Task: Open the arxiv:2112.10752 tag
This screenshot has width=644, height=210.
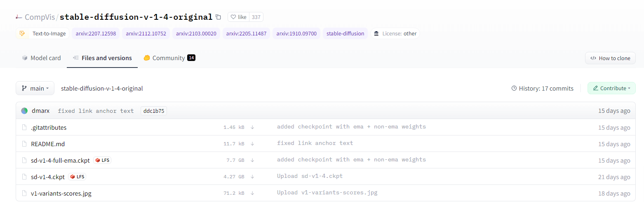Action: pos(146,34)
